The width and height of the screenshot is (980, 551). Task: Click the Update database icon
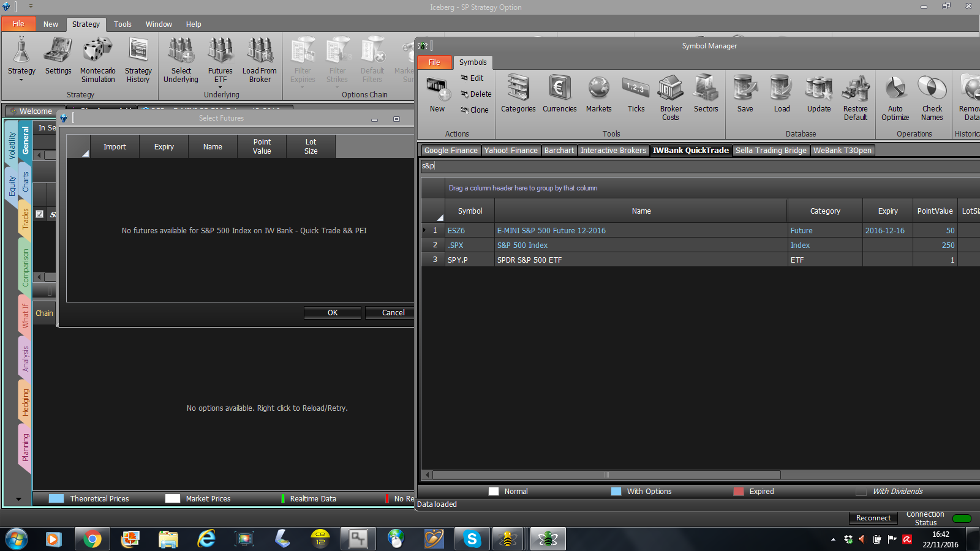(818, 88)
